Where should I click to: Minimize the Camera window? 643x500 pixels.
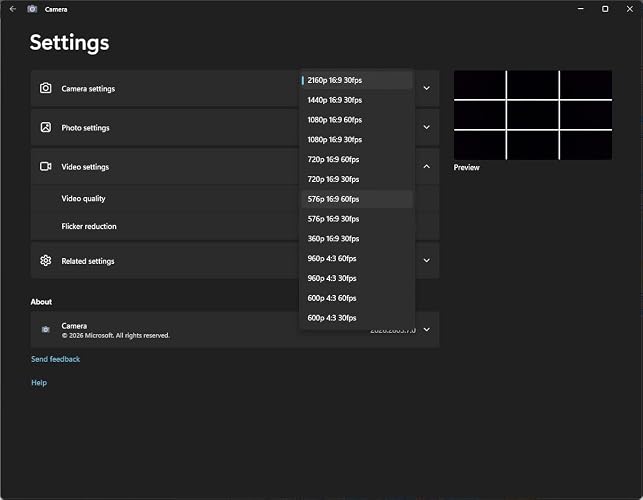pos(581,9)
